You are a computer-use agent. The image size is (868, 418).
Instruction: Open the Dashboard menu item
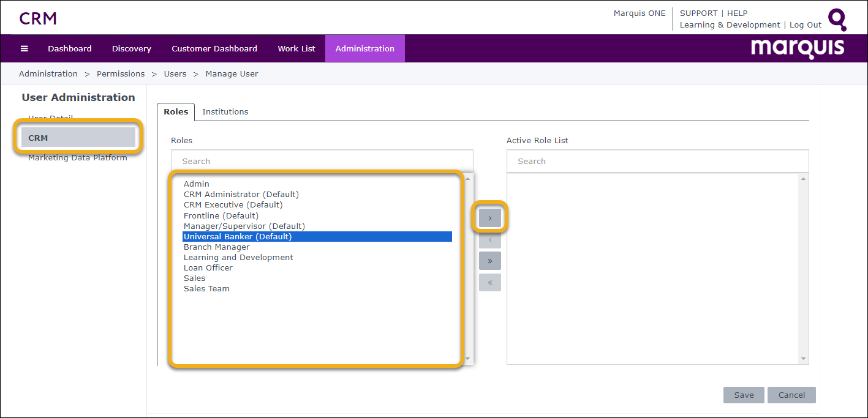click(x=70, y=48)
